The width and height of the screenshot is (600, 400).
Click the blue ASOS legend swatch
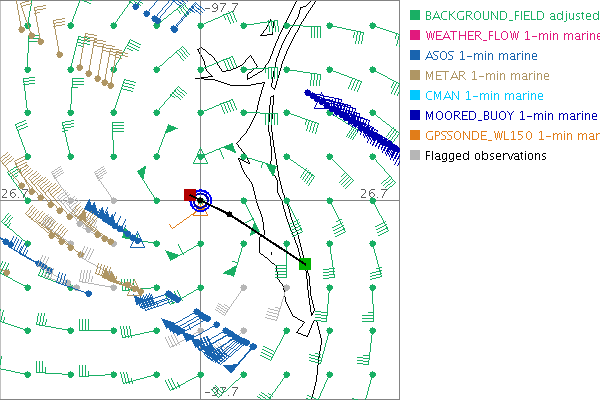tap(414, 56)
